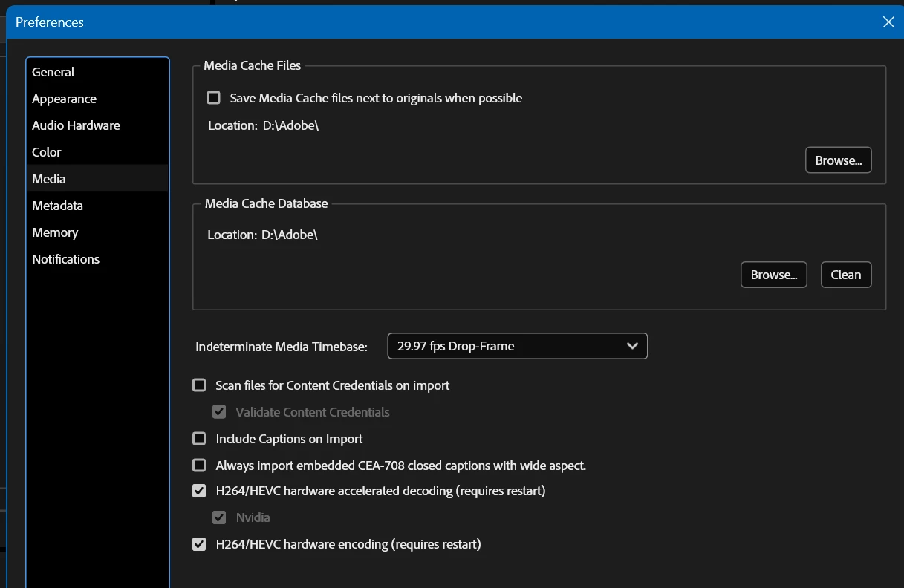The width and height of the screenshot is (904, 588).
Task: Open the General preferences section
Action: (53, 72)
